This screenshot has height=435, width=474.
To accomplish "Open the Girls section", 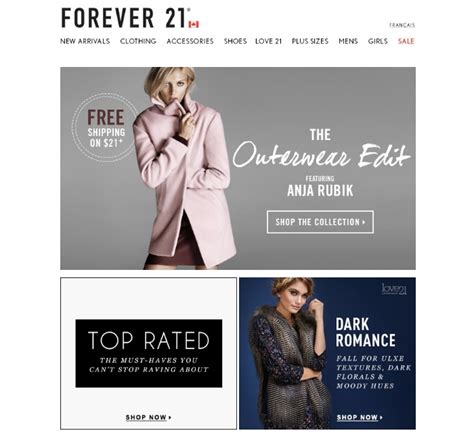I will coord(378,41).
